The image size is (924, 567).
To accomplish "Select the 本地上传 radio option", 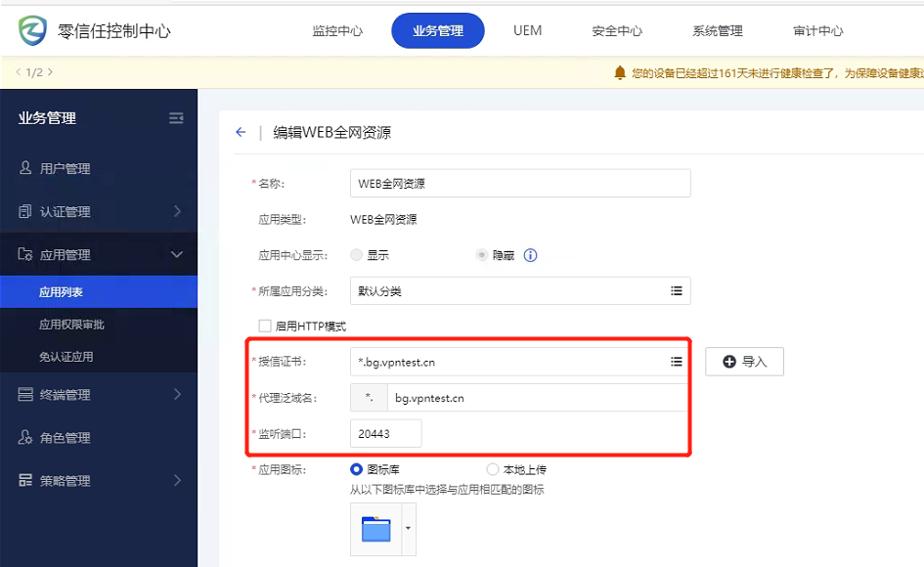I will [493, 469].
